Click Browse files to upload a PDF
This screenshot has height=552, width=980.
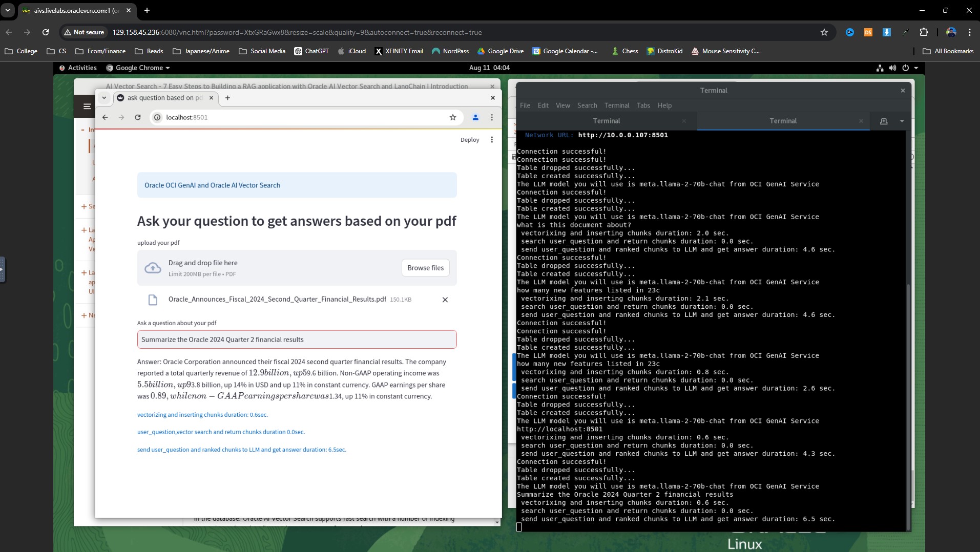425,268
